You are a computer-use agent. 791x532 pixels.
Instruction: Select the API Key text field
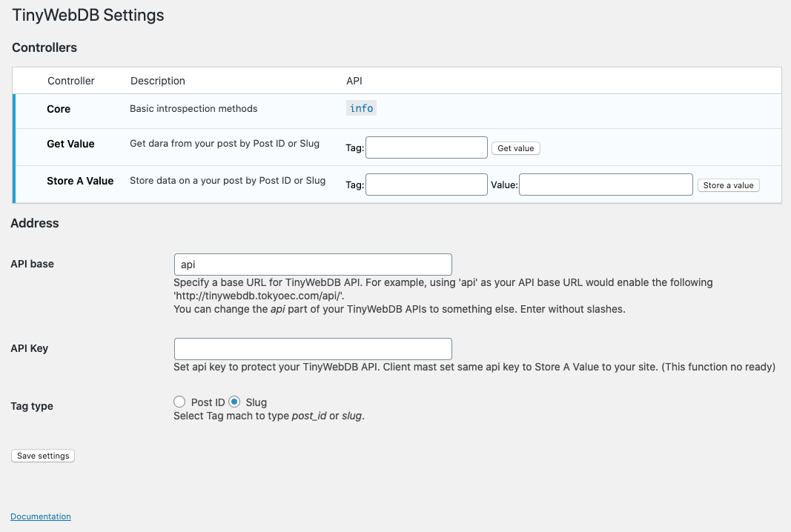(313, 349)
